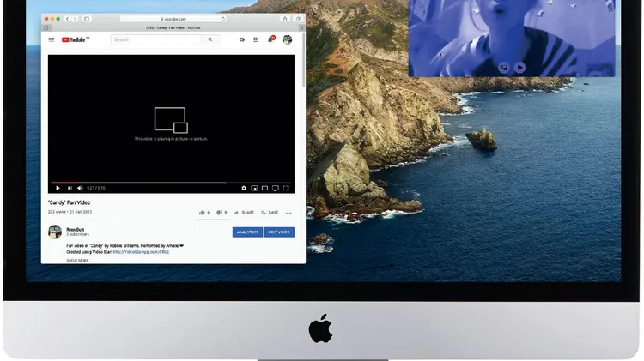
Task: Mute the video volume
Action: (80, 188)
